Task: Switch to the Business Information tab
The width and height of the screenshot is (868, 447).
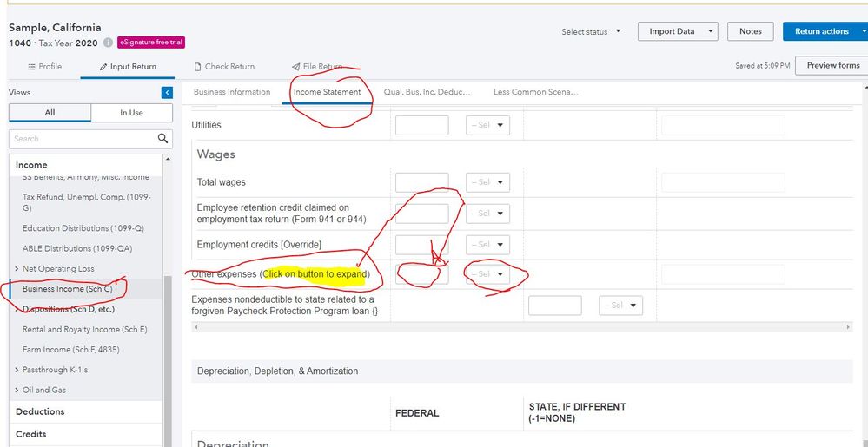Action: point(232,92)
